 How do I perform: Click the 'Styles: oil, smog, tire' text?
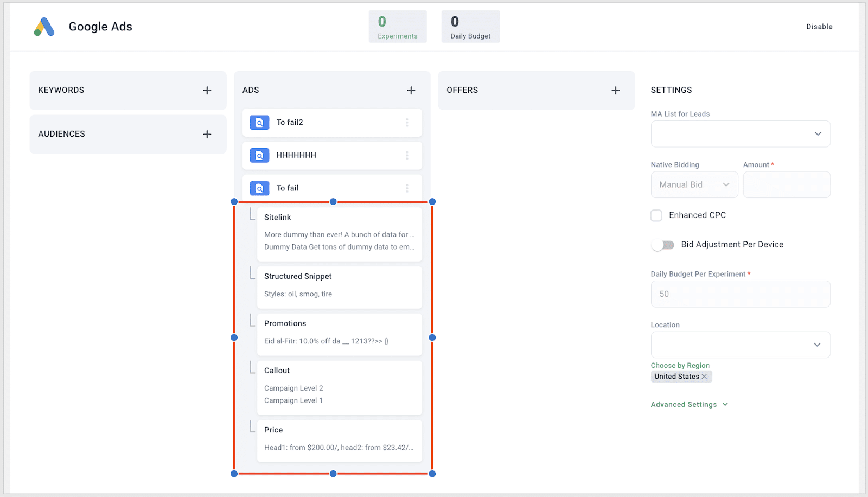click(298, 294)
